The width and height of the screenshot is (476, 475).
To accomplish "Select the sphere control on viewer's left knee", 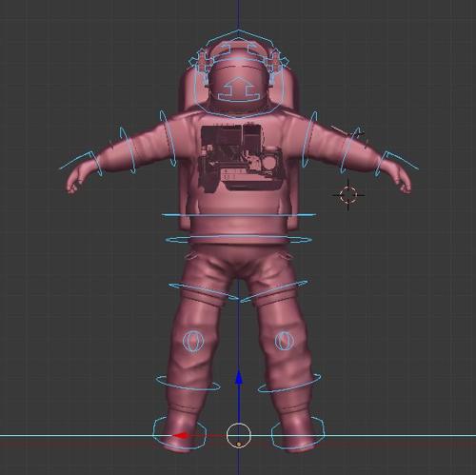I will [193, 341].
